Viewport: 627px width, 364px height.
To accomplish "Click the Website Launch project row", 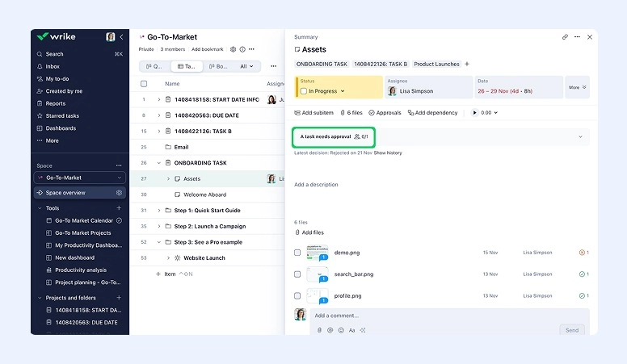I will point(204,258).
